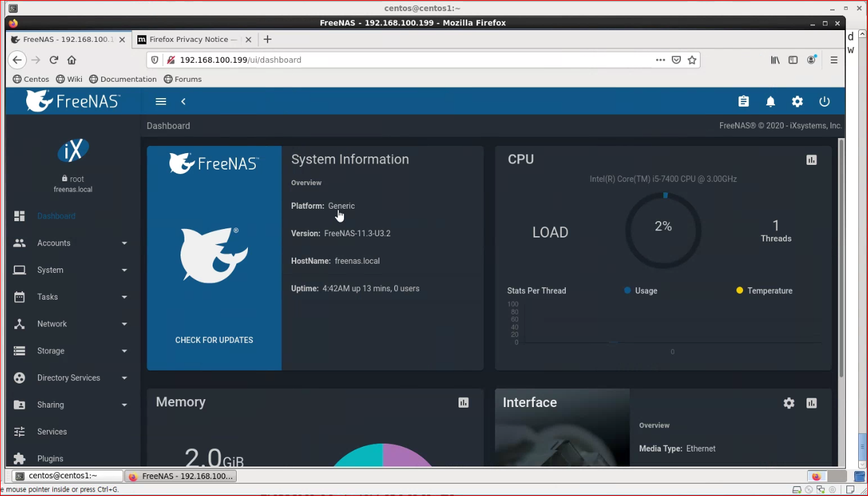Open the Firefox account icon
868x496 pixels.
(x=812, y=60)
